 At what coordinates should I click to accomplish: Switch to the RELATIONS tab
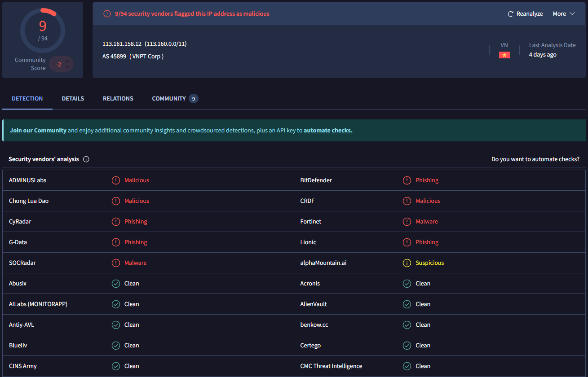click(118, 98)
